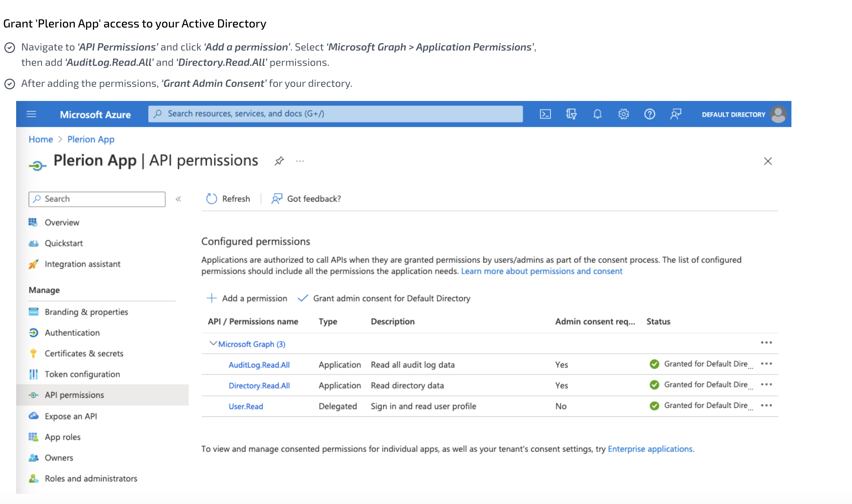Screen dimensions: 852x504
Task: Open the ellipsis menu for the Directory.Read.All row
Action: pos(766,384)
